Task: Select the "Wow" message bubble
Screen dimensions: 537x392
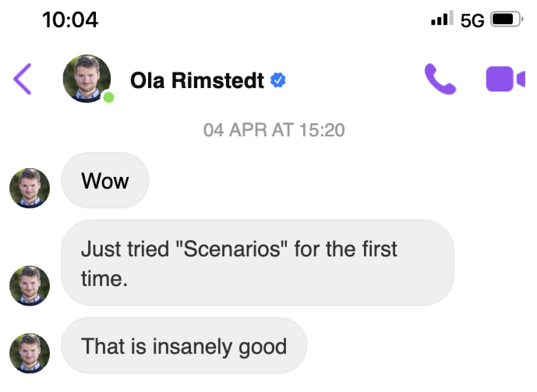Action: coord(105,180)
